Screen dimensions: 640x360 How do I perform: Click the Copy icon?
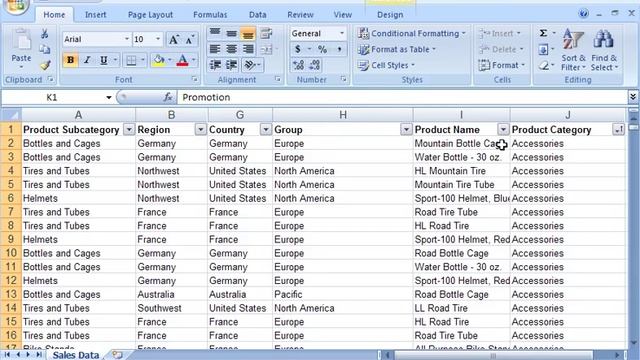click(x=44, y=49)
